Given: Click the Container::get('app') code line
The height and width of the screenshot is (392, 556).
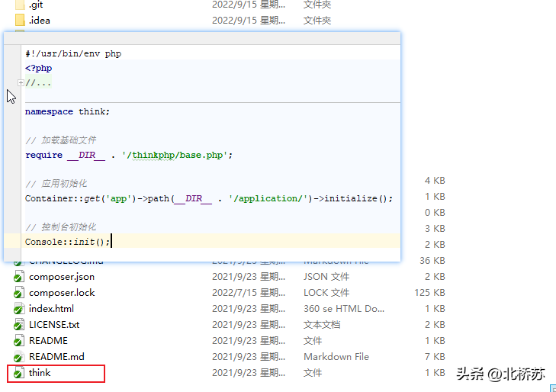Looking at the screenshot, I should (x=209, y=198).
